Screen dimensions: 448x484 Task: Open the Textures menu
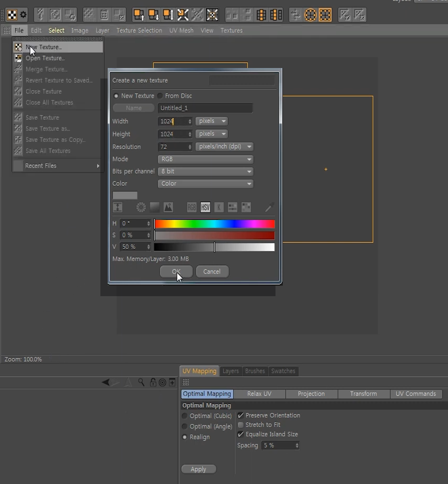[x=231, y=30]
